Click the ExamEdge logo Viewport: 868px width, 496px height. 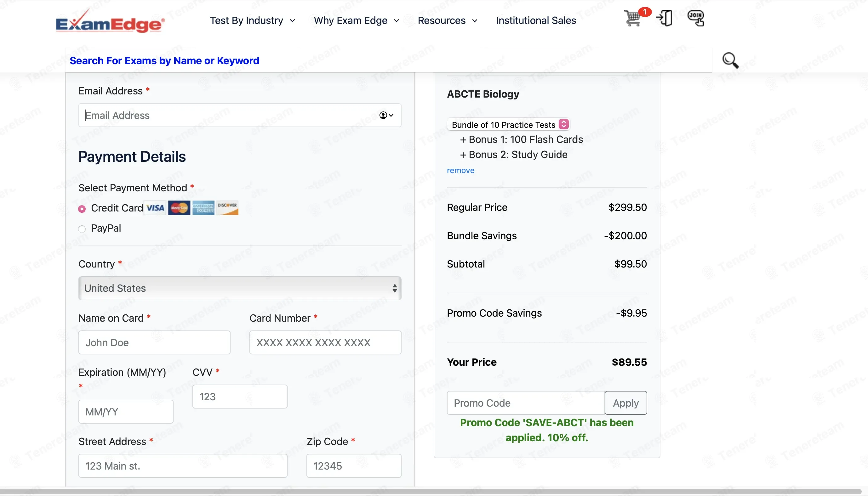(x=110, y=21)
